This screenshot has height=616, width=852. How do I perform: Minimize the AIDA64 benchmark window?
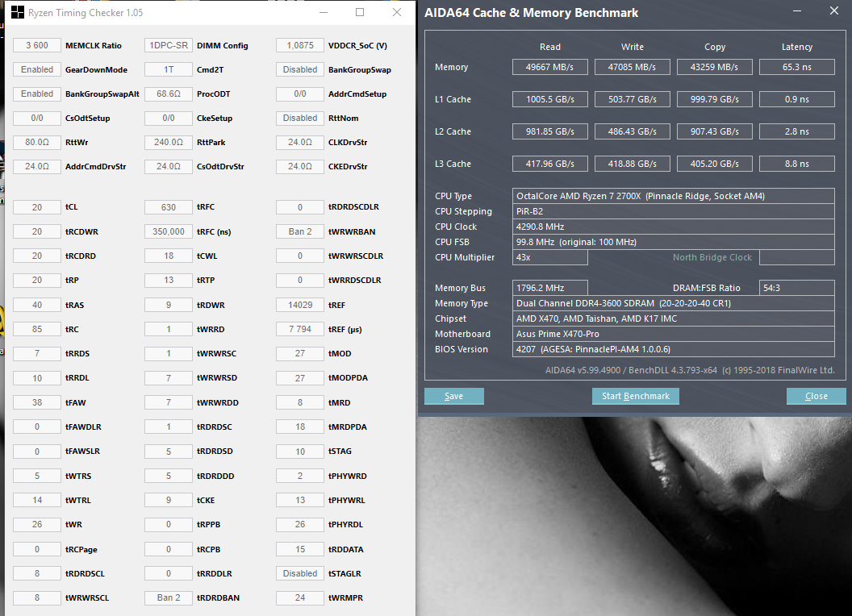tap(797, 10)
